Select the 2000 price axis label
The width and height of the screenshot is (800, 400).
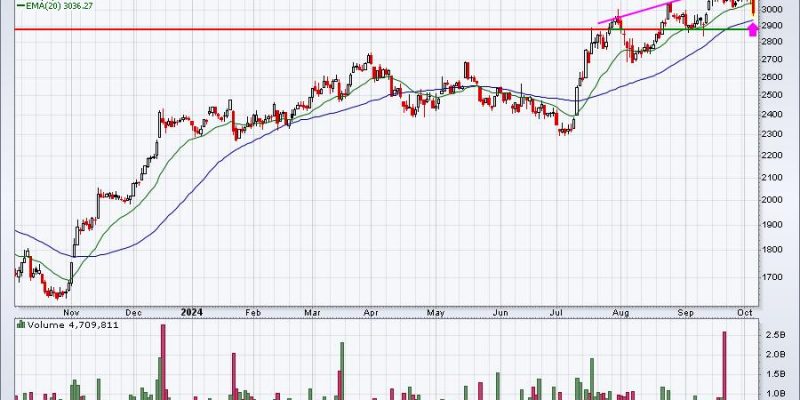(x=773, y=200)
